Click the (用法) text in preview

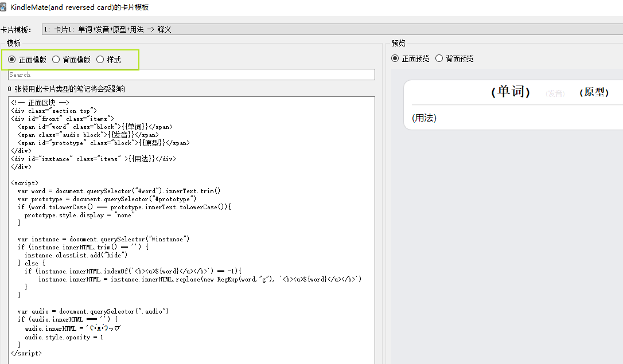click(424, 118)
